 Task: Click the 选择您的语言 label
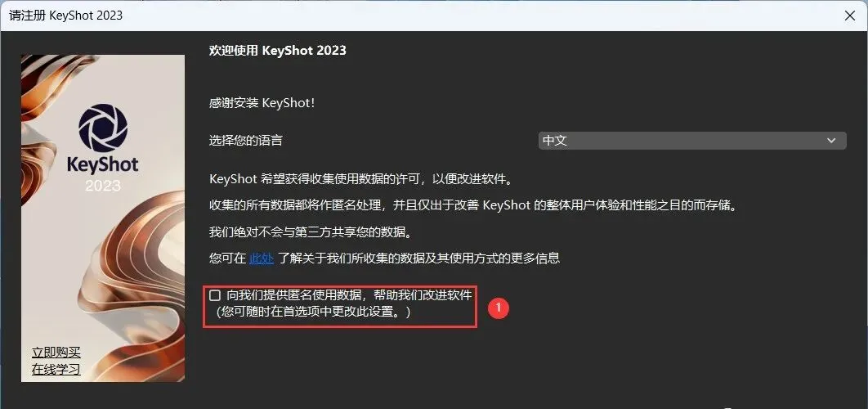(x=246, y=141)
